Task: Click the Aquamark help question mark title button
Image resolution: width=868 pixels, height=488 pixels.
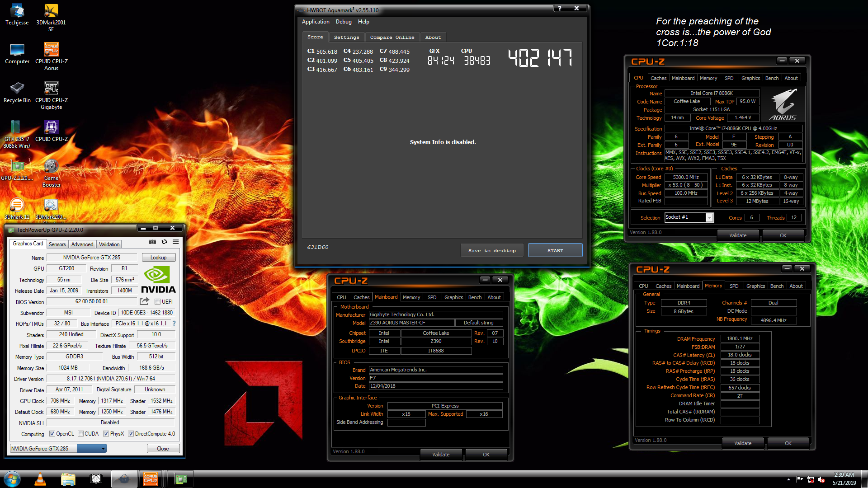Action: [560, 8]
